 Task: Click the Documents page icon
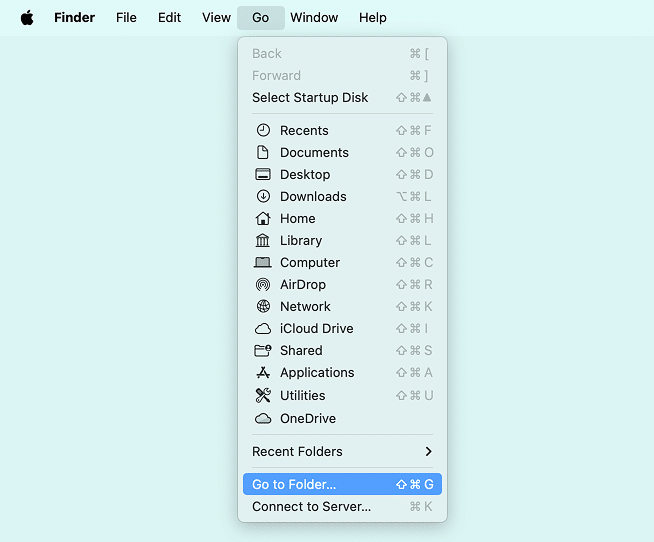263,153
